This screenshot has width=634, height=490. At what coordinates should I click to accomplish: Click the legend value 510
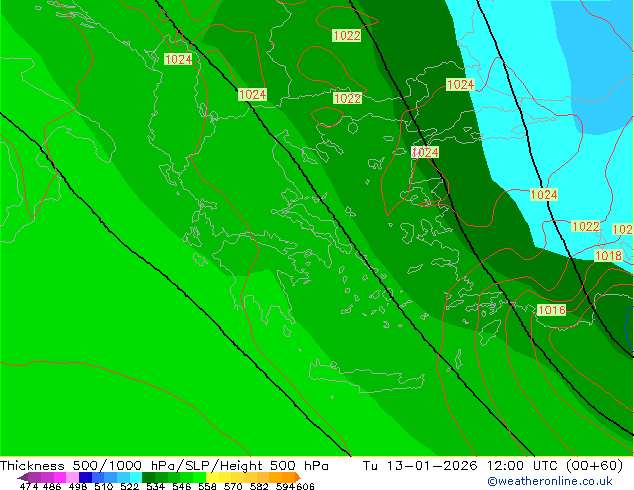pos(104,486)
